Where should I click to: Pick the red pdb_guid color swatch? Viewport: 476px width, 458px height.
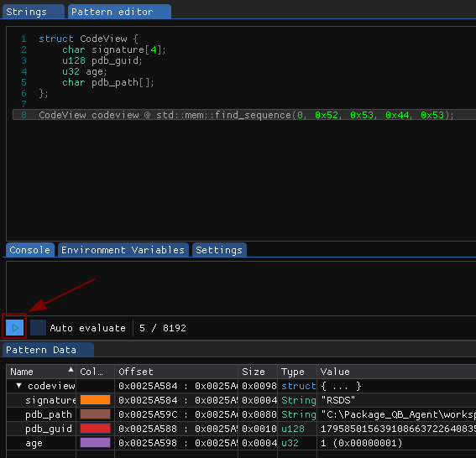tap(95, 429)
